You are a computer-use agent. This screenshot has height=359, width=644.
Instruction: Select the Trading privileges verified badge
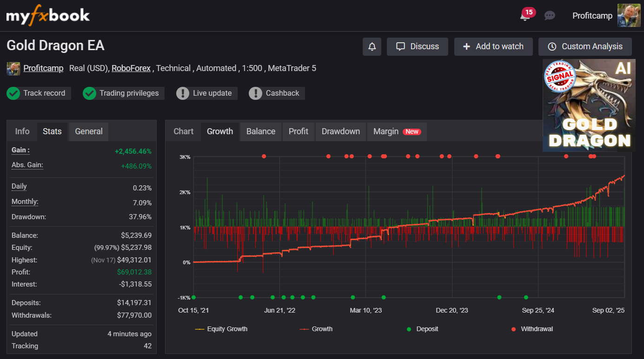123,93
